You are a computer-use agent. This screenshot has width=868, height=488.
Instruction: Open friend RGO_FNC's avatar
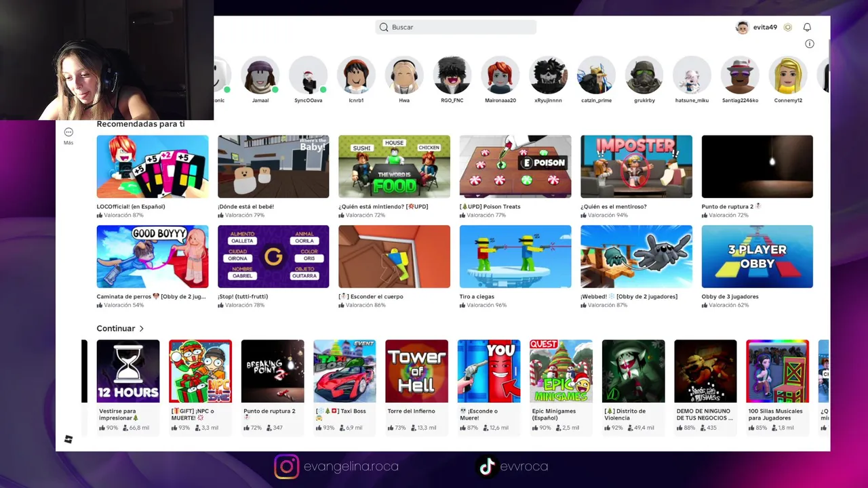(452, 75)
